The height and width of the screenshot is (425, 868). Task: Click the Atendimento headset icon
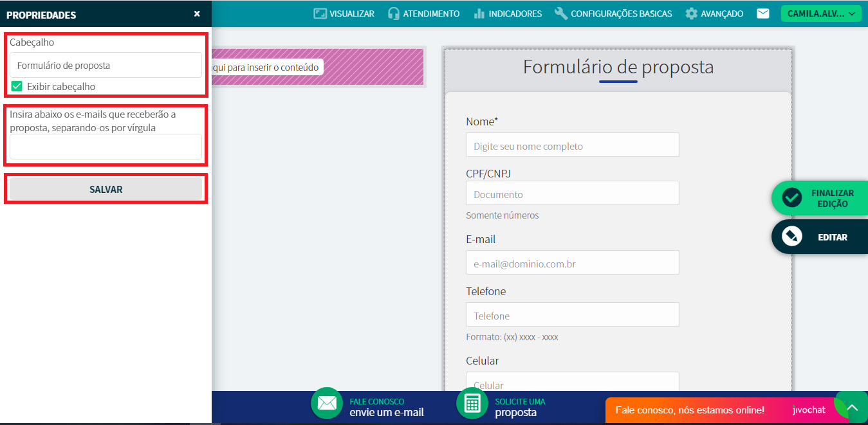394,14
